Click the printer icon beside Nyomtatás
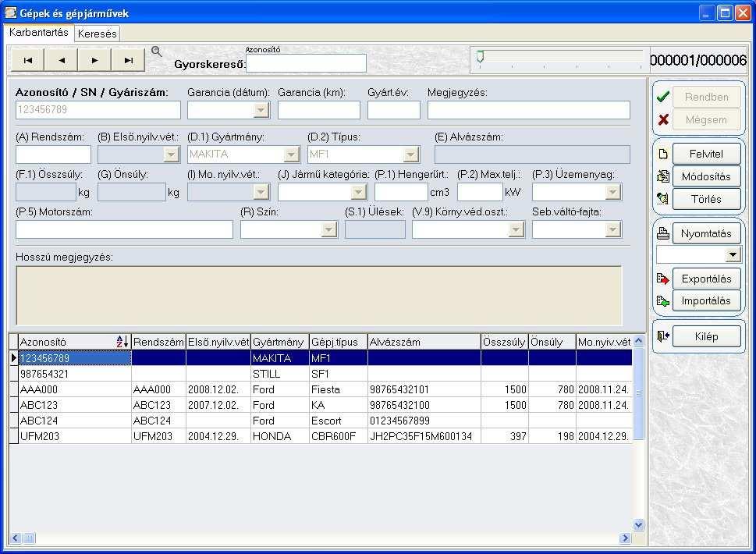The height and width of the screenshot is (554, 756). [663, 233]
